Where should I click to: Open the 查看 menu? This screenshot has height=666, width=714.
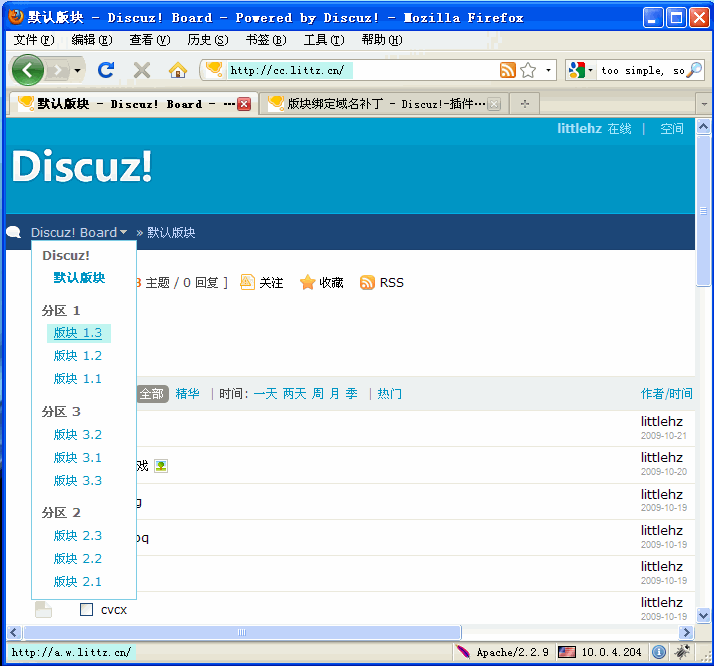pyautogui.click(x=149, y=40)
